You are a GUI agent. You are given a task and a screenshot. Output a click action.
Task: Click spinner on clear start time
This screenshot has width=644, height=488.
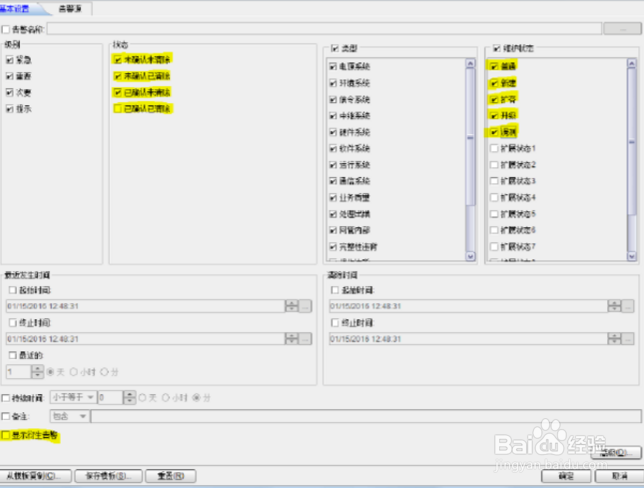tap(614, 306)
